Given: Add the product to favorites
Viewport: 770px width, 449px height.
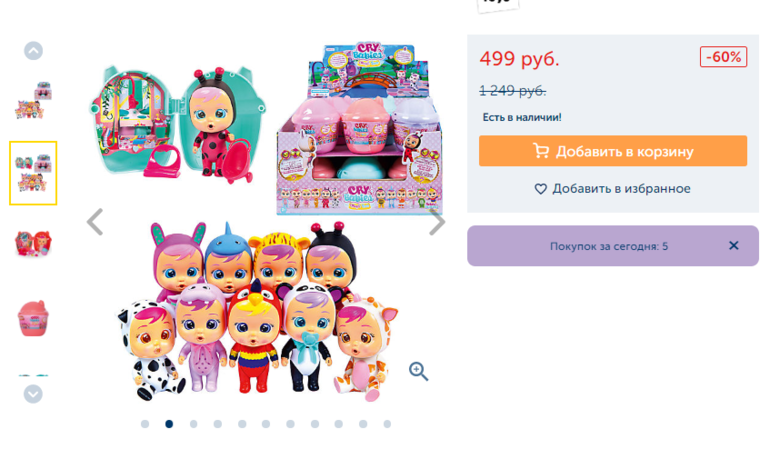Looking at the screenshot, I should click(x=613, y=189).
